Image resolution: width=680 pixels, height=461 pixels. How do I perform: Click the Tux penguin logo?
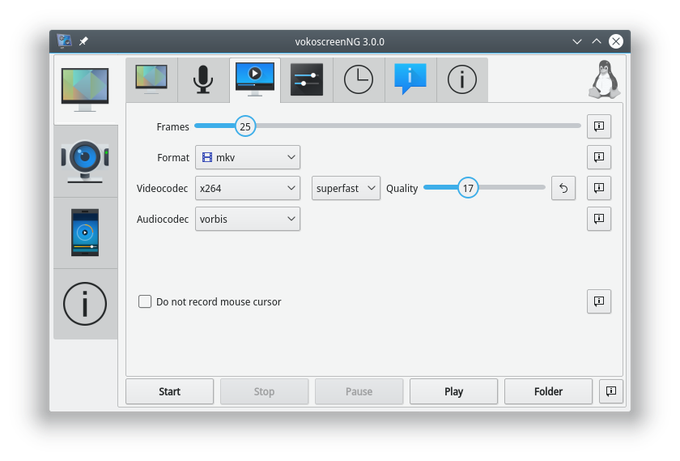(605, 80)
